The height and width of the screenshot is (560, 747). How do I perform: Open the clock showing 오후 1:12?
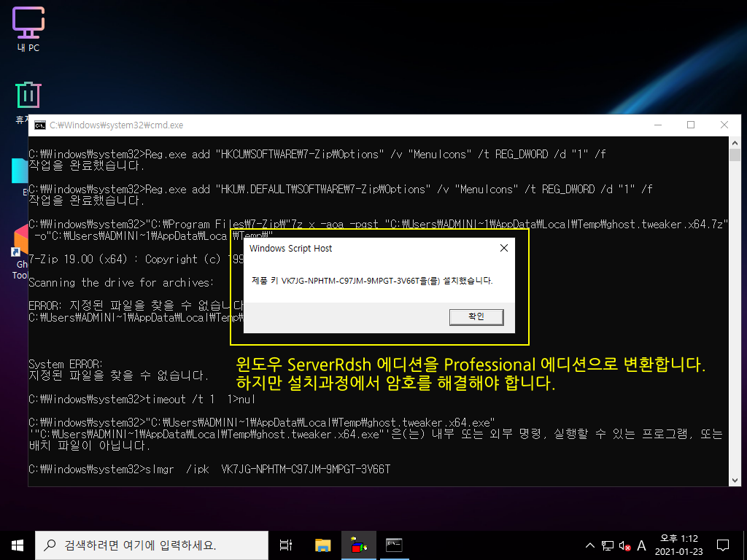point(678,545)
